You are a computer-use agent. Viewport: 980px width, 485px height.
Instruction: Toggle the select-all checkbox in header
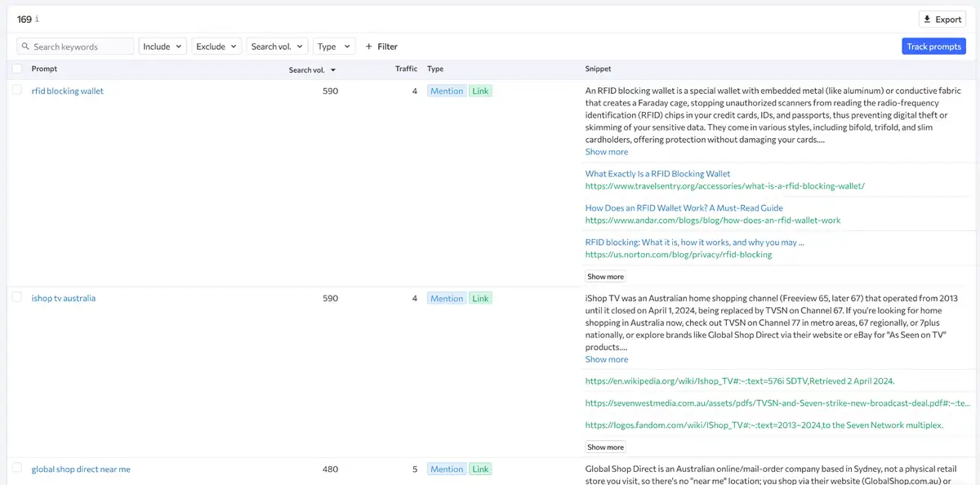pyautogui.click(x=17, y=69)
